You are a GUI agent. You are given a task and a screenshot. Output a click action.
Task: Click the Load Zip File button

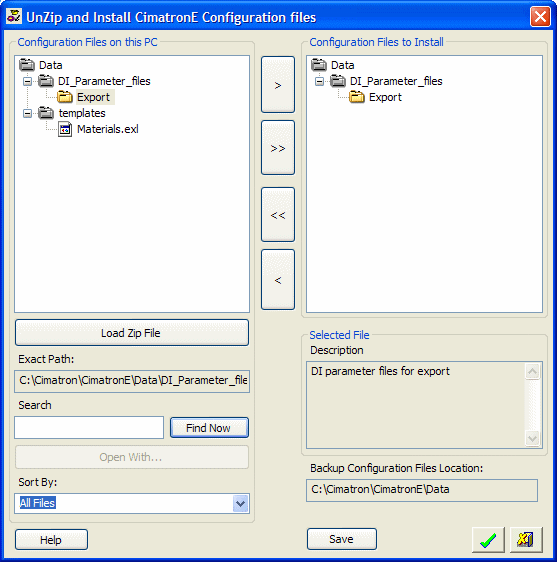pos(132,333)
